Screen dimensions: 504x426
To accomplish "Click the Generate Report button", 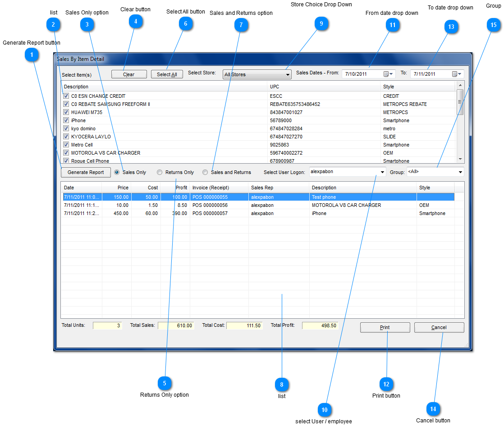I will coord(86,172).
